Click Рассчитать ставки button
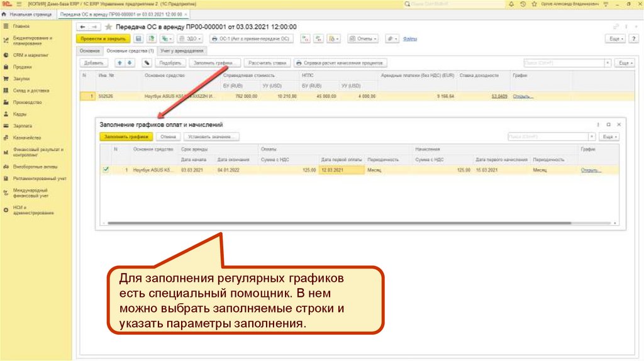 [267, 63]
